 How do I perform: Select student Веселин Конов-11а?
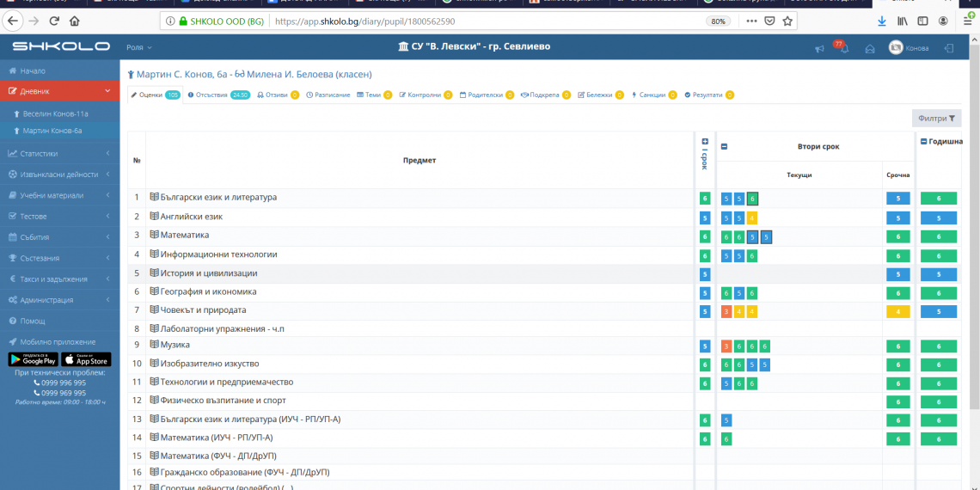[55, 113]
